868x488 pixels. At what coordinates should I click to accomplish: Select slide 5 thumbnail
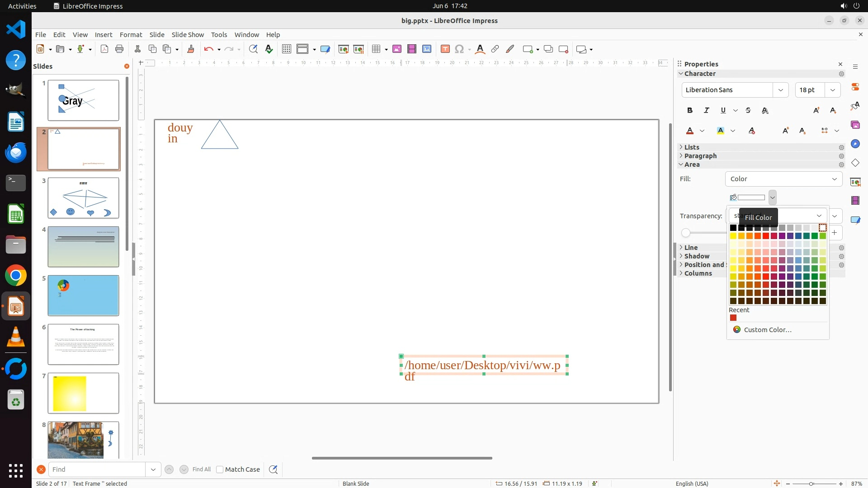pos(83,296)
